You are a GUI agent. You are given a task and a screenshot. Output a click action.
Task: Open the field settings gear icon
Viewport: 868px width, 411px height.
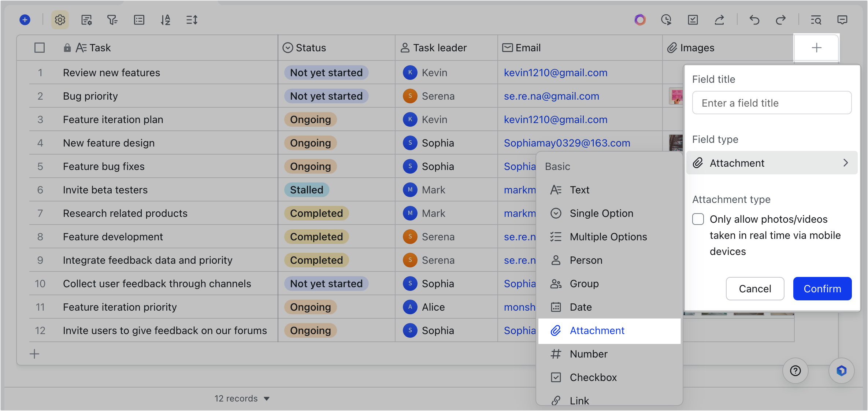tap(60, 20)
